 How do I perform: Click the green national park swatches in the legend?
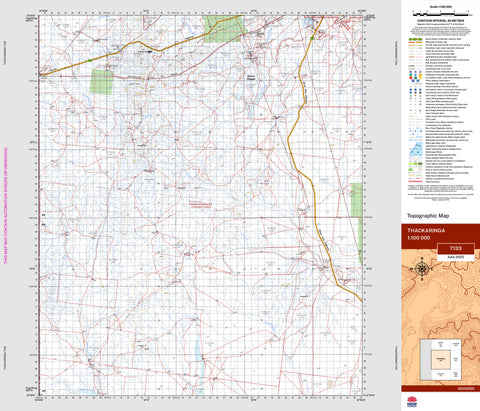(x=416, y=164)
